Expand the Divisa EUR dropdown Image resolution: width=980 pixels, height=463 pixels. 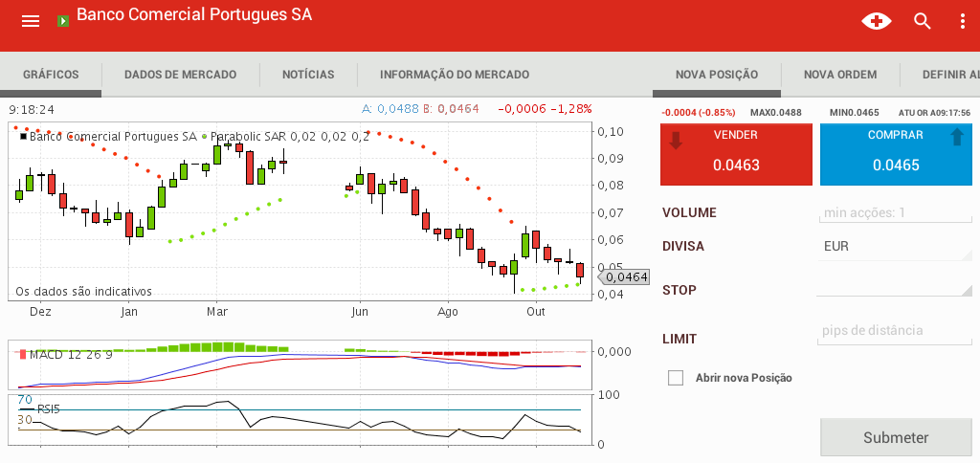click(894, 247)
